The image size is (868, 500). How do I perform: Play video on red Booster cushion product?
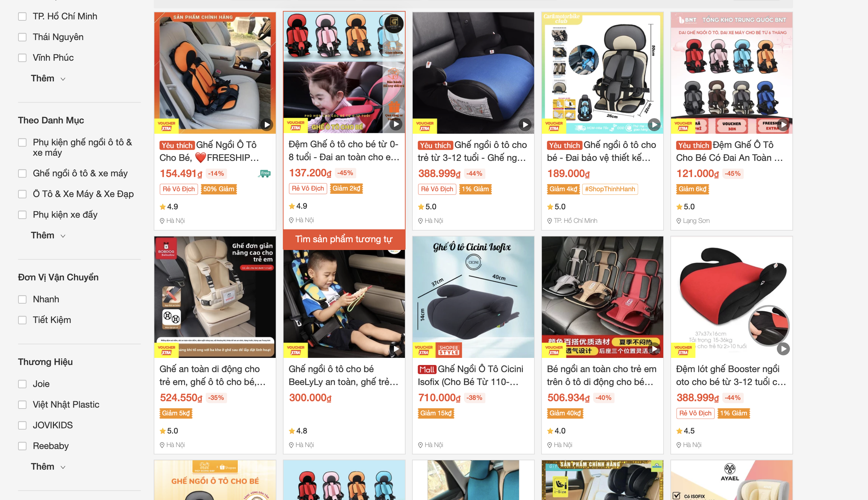point(783,349)
